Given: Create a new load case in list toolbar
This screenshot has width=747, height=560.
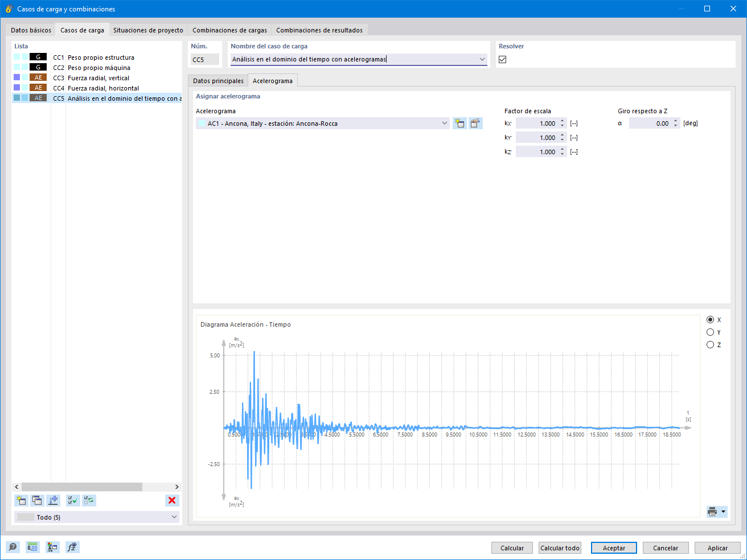Looking at the screenshot, I should (21, 500).
